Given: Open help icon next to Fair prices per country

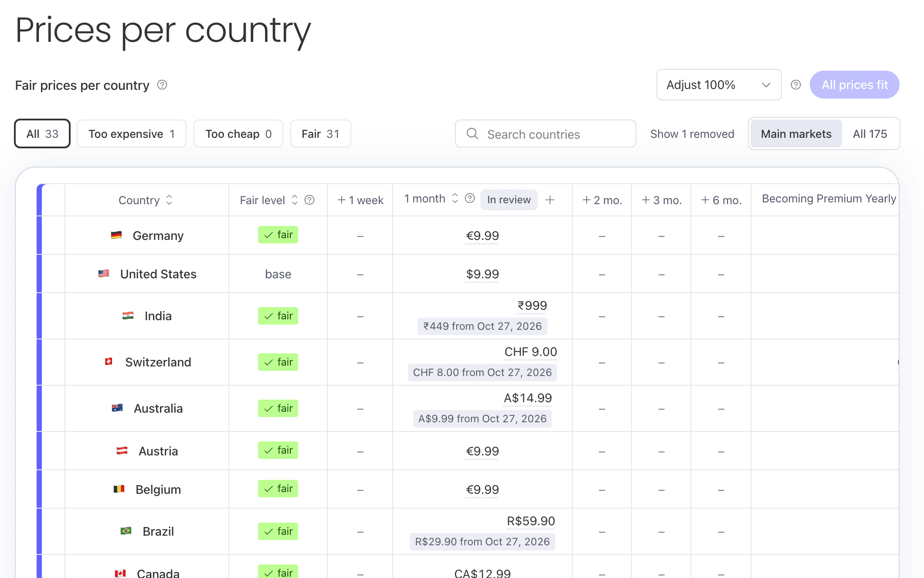Looking at the screenshot, I should click(162, 85).
